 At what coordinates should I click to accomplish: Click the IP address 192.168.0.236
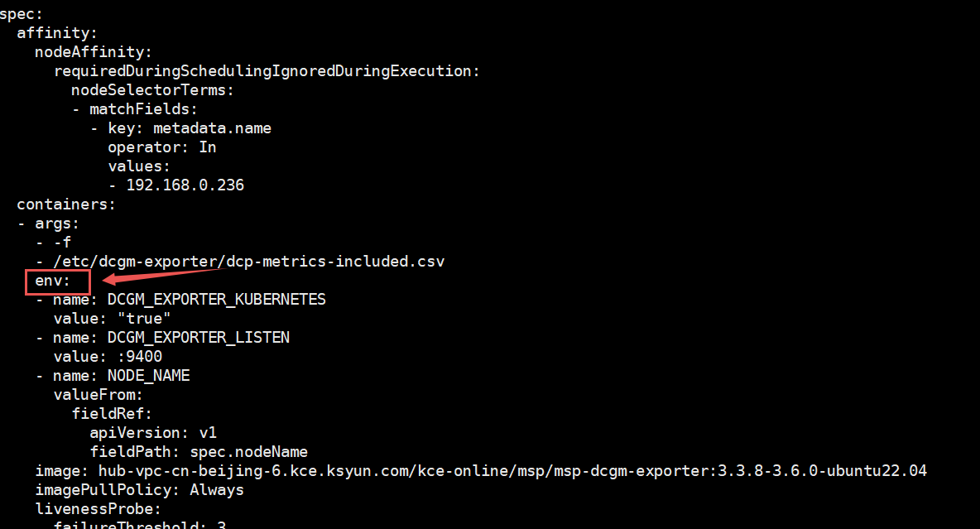[x=185, y=185]
